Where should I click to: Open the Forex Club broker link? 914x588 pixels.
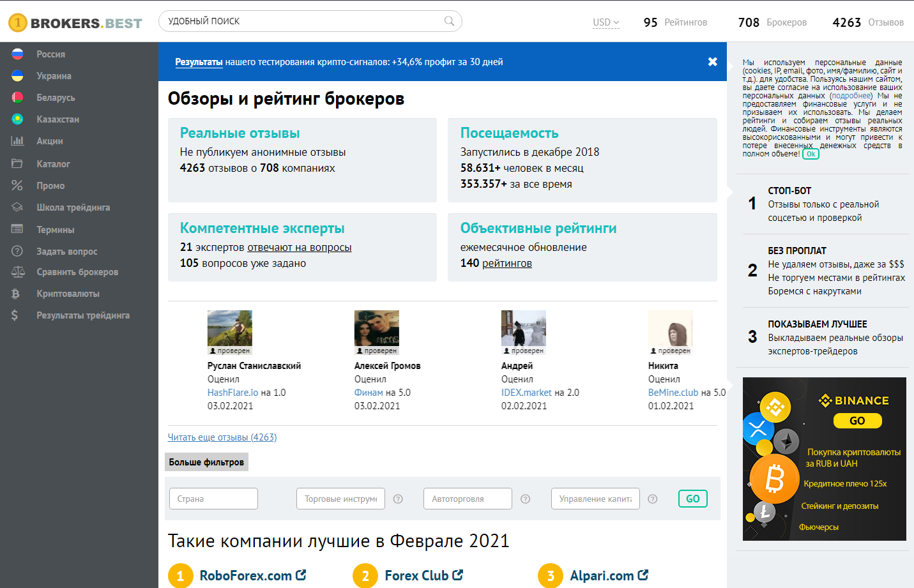tap(416, 575)
